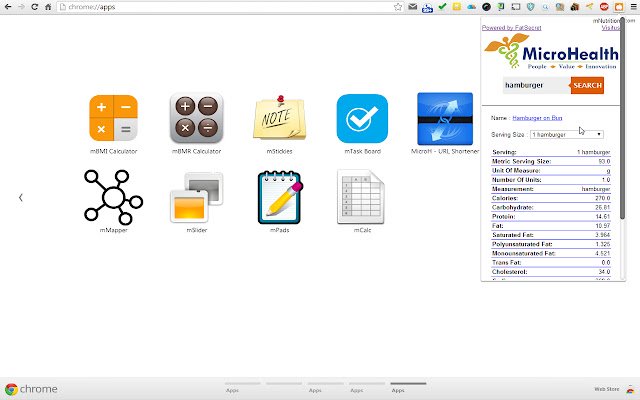
Task: Click the browser home icon
Action: (48, 7)
